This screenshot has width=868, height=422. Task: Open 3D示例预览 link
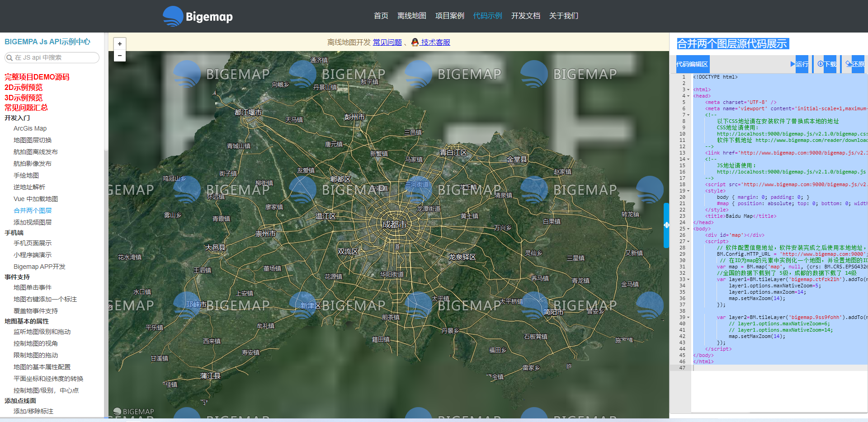tap(24, 98)
